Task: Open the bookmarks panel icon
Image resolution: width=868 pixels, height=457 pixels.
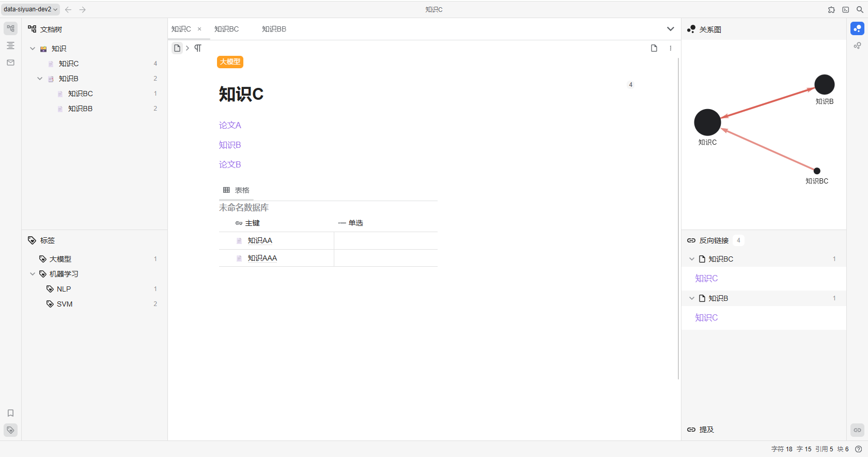Action: pos(10,413)
